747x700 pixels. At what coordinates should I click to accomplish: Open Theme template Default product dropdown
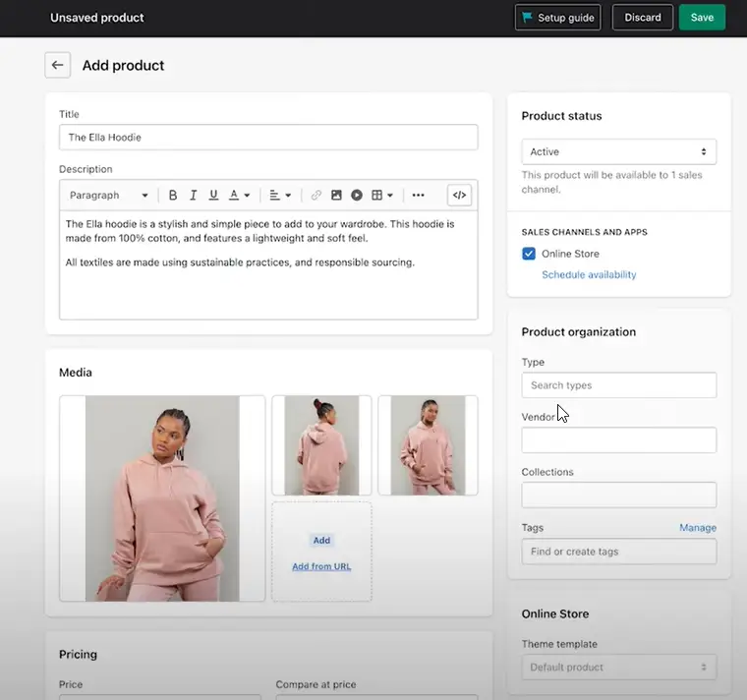pos(619,668)
